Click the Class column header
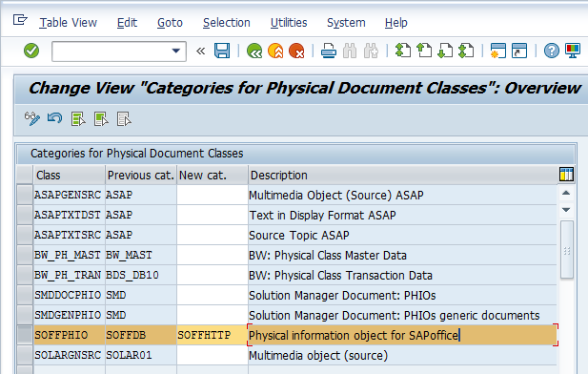The height and width of the screenshot is (374, 588). 69,175
